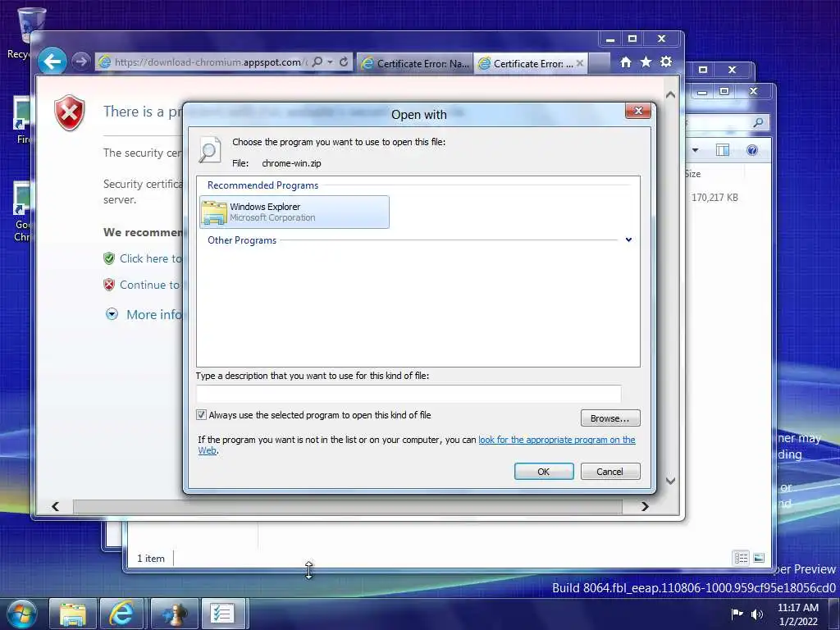Go forward in Internet Explorer
Image resolution: width=840 pixels, height=630 pixels.
(x=80, y=62)
